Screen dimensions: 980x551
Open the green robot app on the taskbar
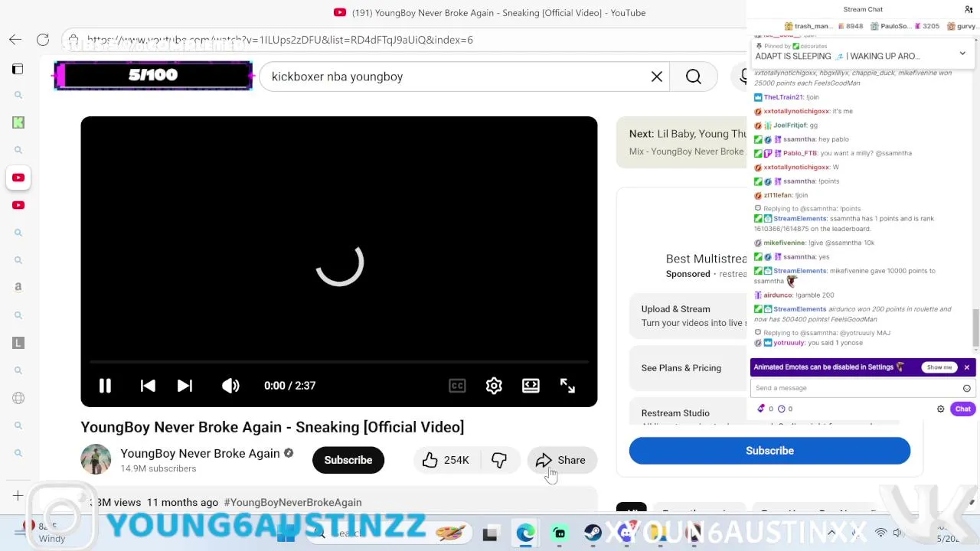tap(560, 533)
